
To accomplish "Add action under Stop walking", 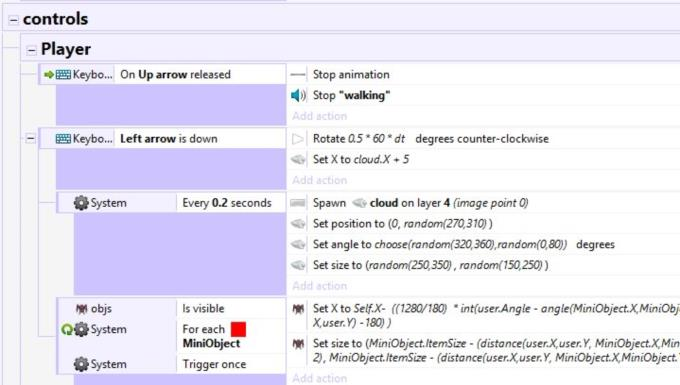I will coord(320,116).
